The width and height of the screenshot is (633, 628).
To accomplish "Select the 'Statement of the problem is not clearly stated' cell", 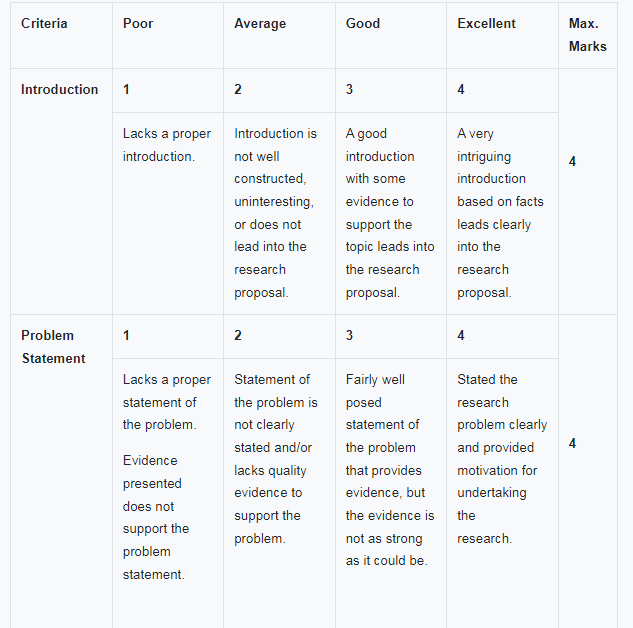I will click(276, 459).
